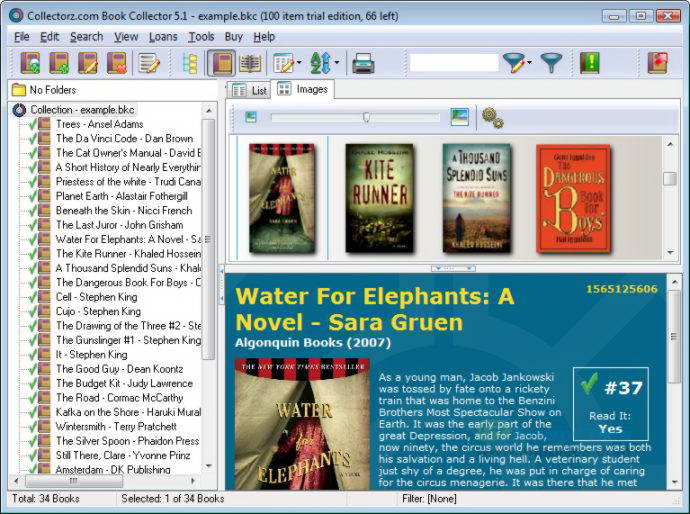Click the Collection root disc icon in tree
Viewport: 690px width, 514px height.
pos(19,110)
